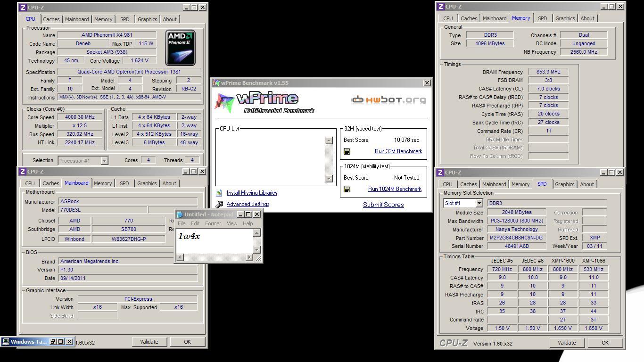
Task: Click the wPrime logo graphic
Action: click(265, 102)
